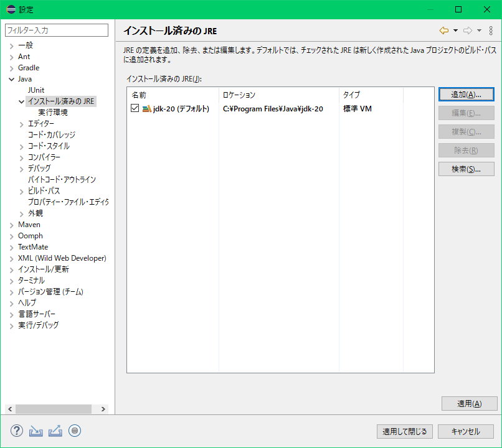502x448 pixels.
Task: Select JUnit in the tree
Action: pyautogui.click(x=36, y=90)
